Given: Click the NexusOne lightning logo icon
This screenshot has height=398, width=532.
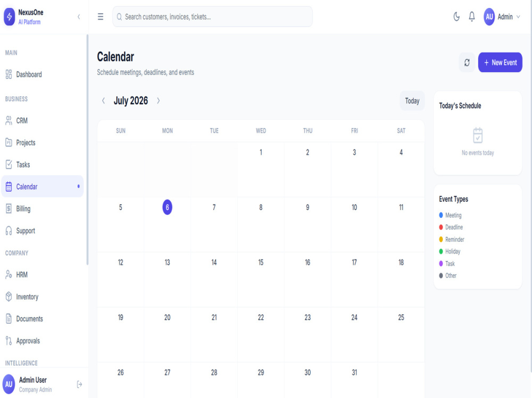Looking at the screenshot, I should coord(9,16).
